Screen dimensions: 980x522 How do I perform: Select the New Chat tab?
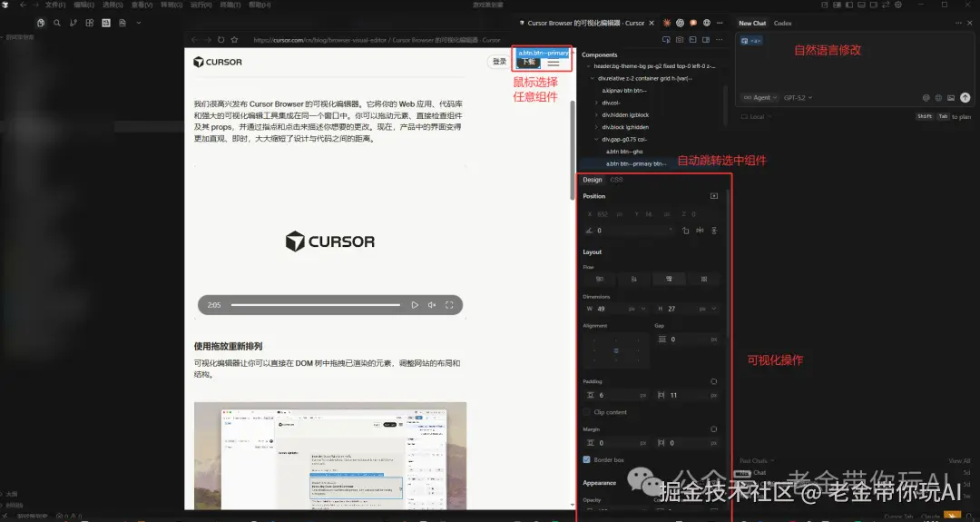pyautogui.click(x=752, y=23)
